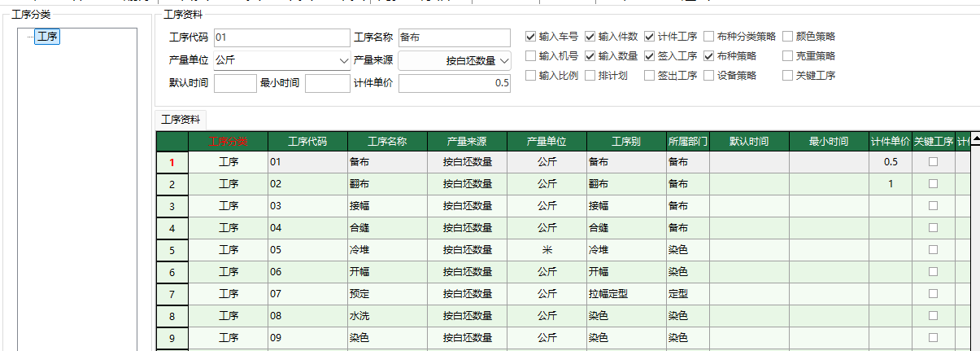
Task: Click the 工序名称 text field
Action: (454, 37)
